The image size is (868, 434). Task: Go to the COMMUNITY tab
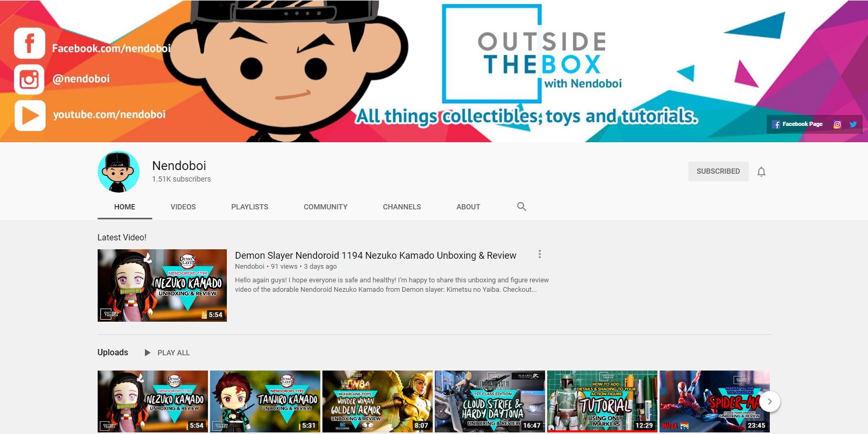(x=326, y=207)
